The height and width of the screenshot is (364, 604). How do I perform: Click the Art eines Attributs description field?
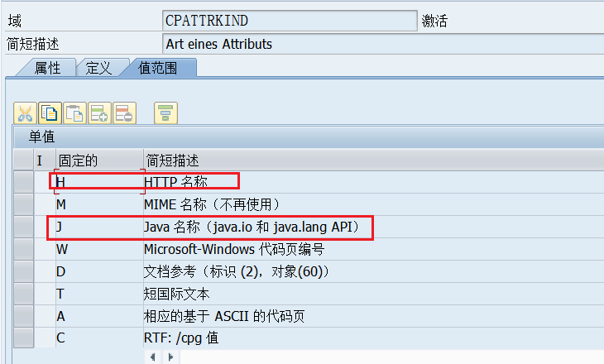(x=383, y=44)
